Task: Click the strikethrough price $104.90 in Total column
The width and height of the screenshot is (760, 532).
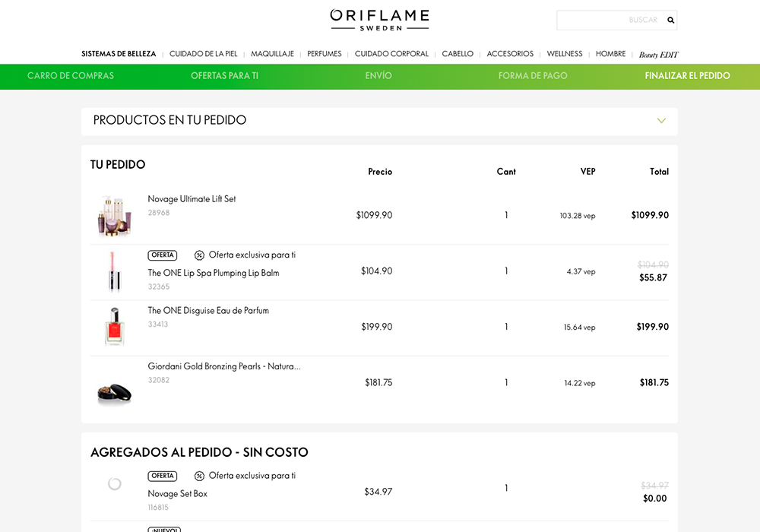Action: [653, 265]
